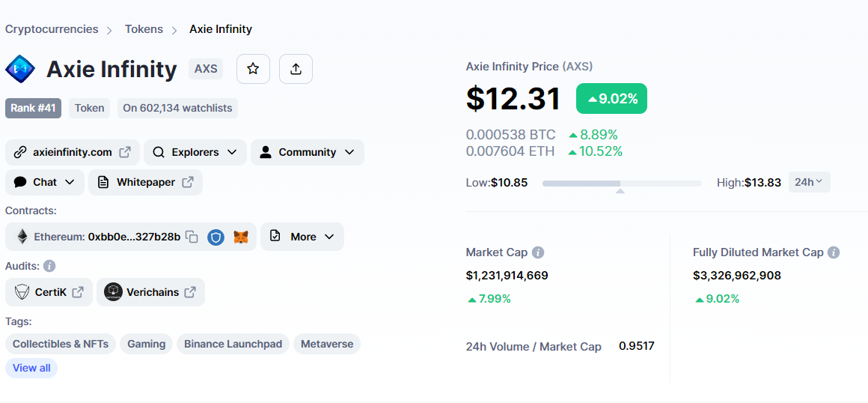
Task: Add token to MetaMask via fox icon
Action: click(241, 237)
